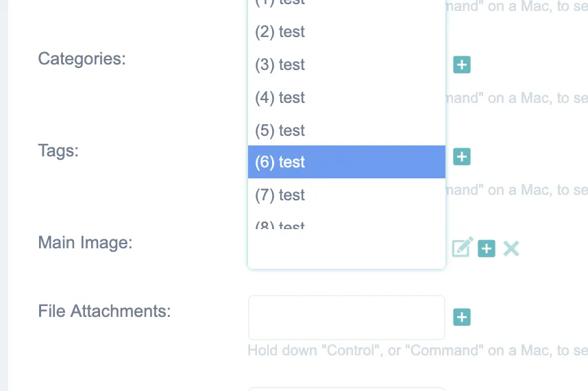Click the pencil edit icon for Main Image

click(462, 248)
